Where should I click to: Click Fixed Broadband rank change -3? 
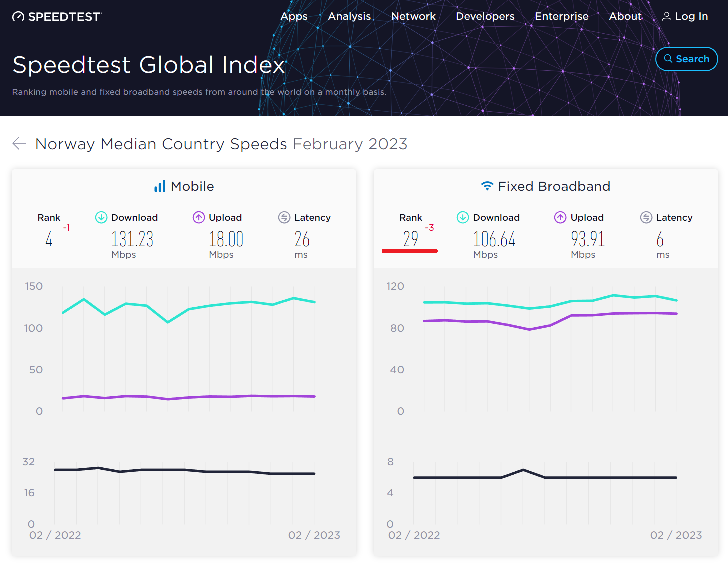click(x=429, y=228)
